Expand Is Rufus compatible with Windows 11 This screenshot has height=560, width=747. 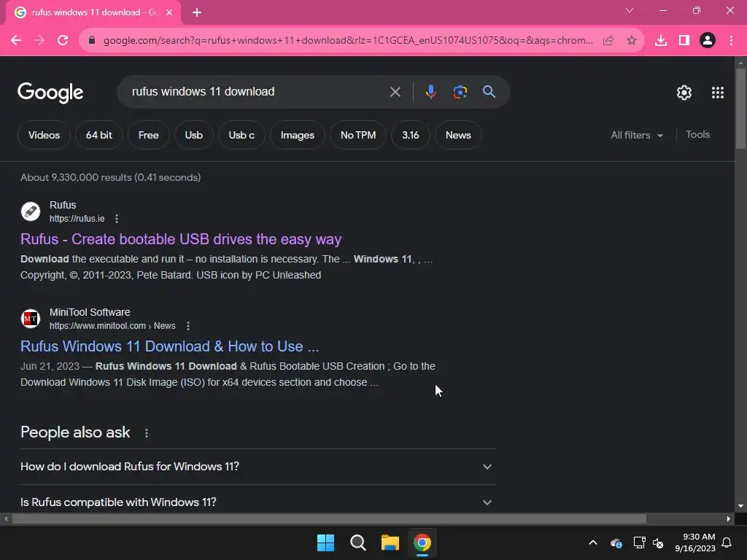click(258, 502)
